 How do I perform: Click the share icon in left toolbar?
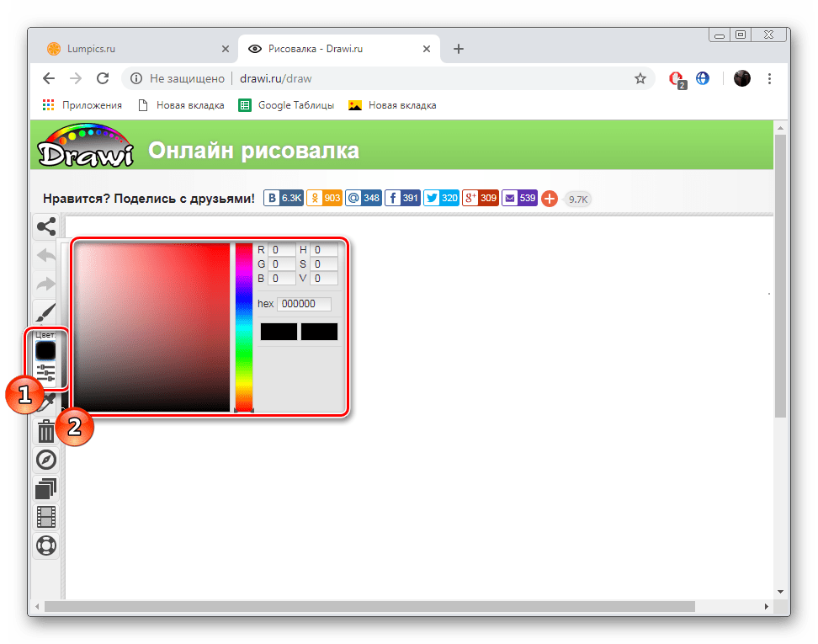(45, 226)
